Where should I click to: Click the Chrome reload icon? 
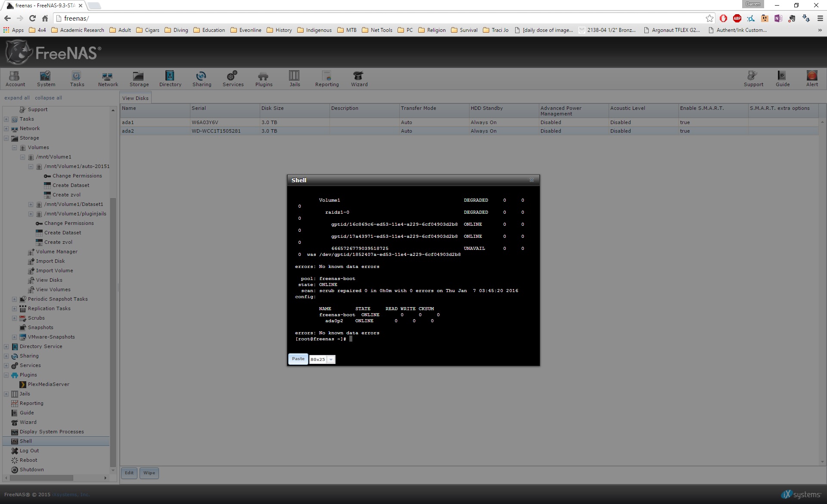(x=32, y=18)
